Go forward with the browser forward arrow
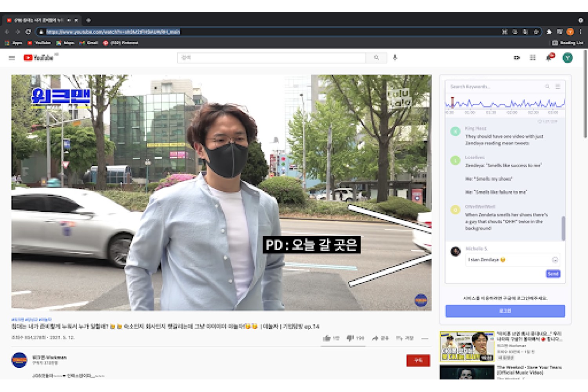This screenshot has height=392, width=588. click(x=18, y=32)
